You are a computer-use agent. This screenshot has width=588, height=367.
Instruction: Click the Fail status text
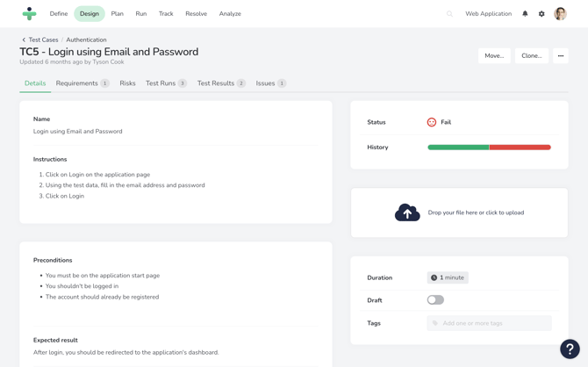446,122
